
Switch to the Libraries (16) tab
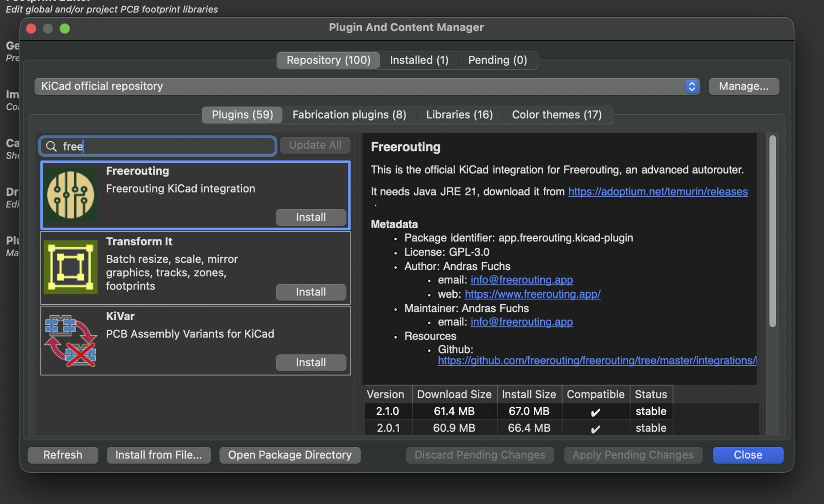[459, 115]
